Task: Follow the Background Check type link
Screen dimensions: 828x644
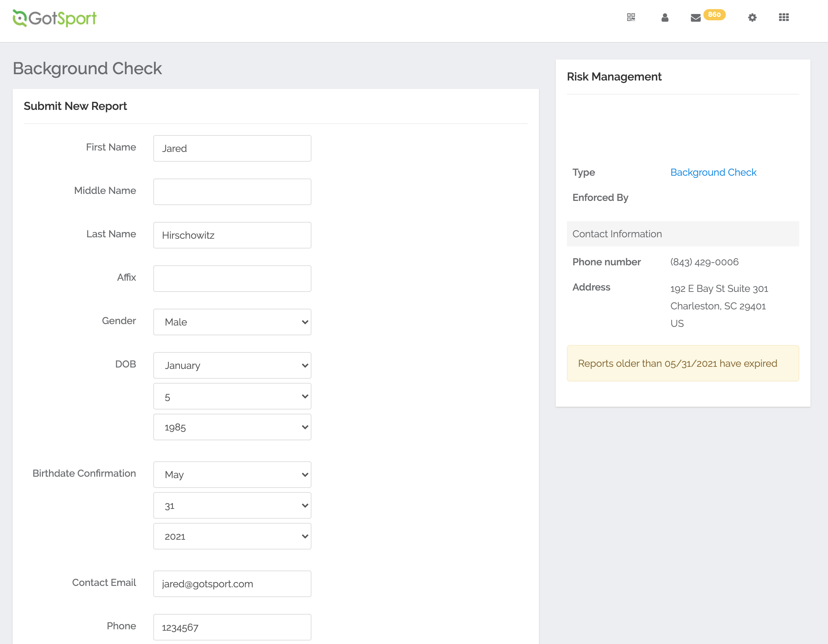Action: point(713,172)
